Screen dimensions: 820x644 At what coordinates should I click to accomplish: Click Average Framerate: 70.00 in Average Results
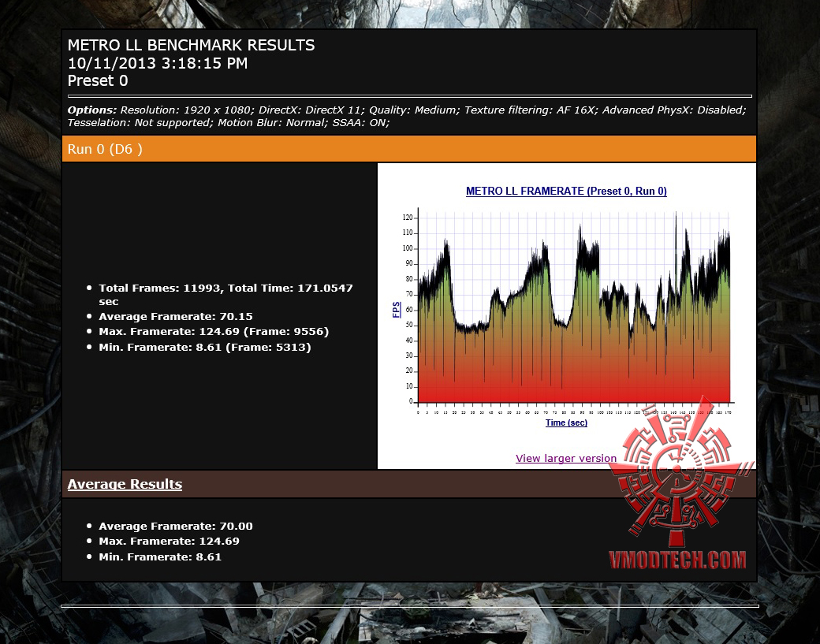click(x=176, y=527)
